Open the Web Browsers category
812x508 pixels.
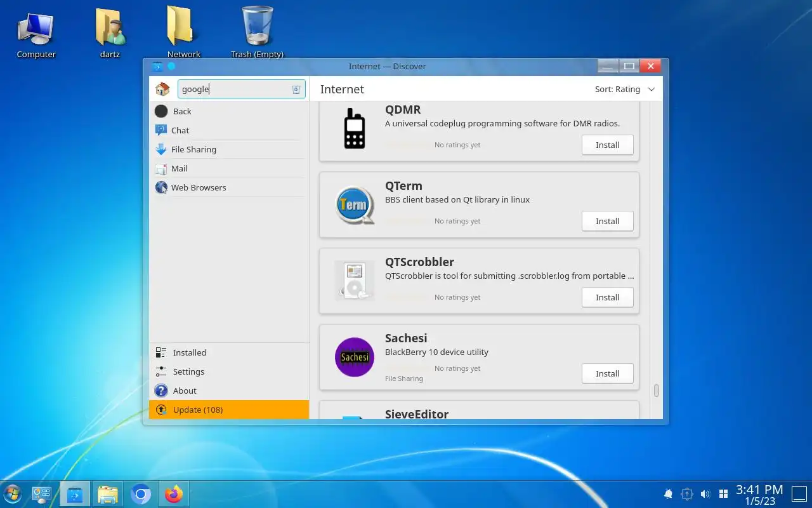pos(229,187)
